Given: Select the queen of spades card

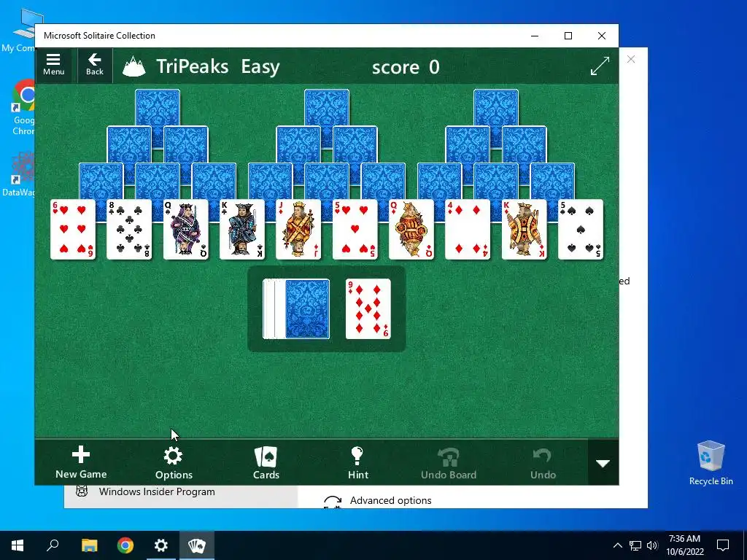Looking at the screenshot, I should coord(186,230).
